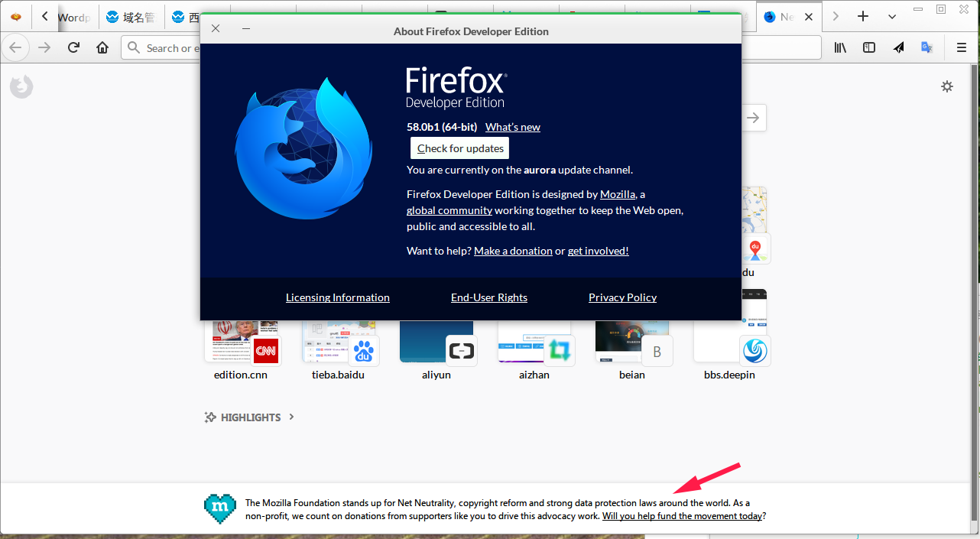Open the global community link
980x539 pixels.
click(449, 210)
